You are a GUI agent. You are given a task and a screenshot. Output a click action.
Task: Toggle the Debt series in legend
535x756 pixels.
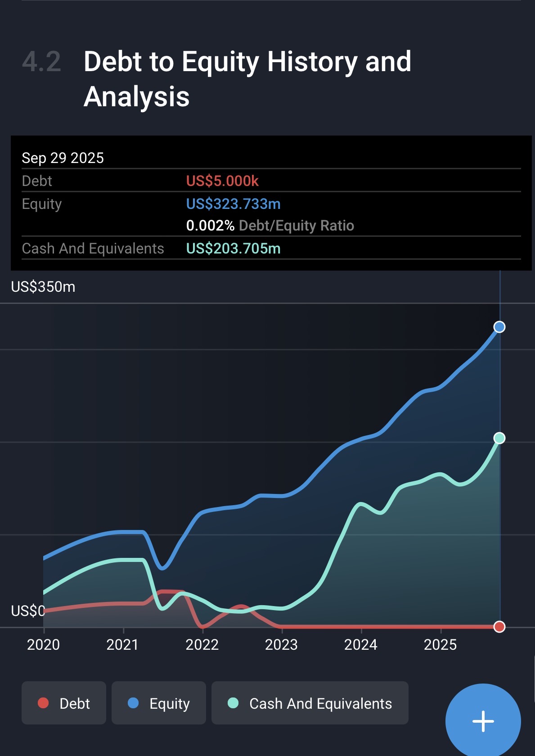point(64,703)
